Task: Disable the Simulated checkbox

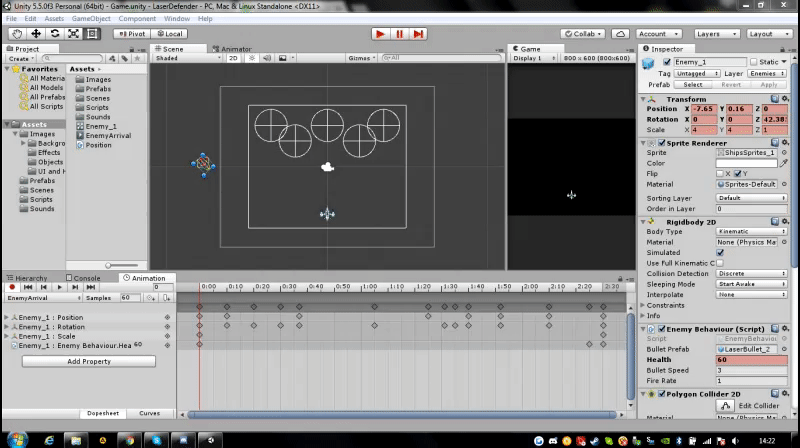Action: [720, 252]
